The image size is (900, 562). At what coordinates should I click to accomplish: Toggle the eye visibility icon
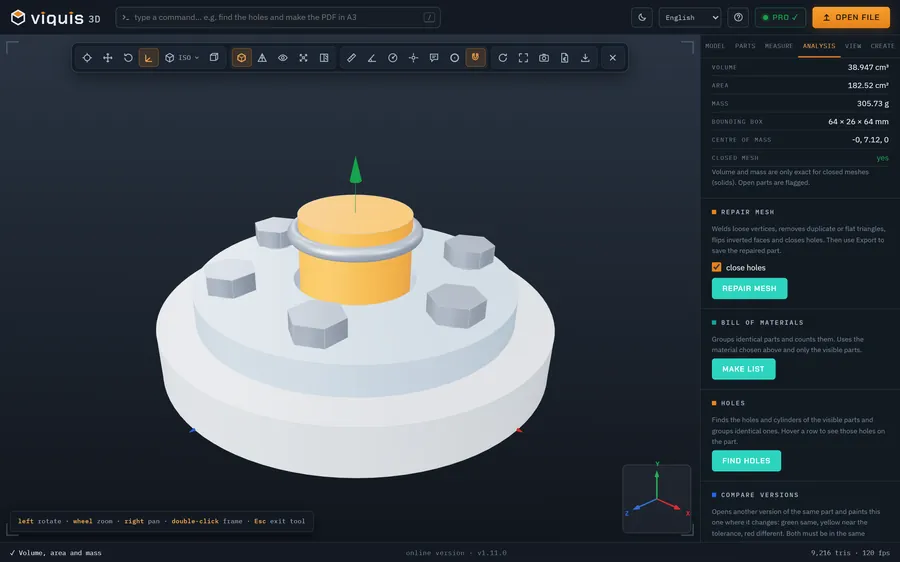pyautogui.click(x=283, y=58)
